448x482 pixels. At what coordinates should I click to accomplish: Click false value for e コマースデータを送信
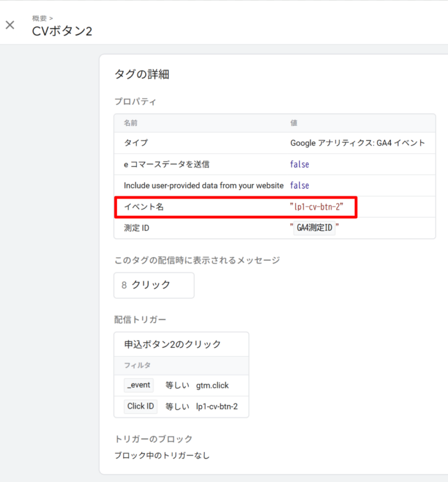[x=299, y=164]
